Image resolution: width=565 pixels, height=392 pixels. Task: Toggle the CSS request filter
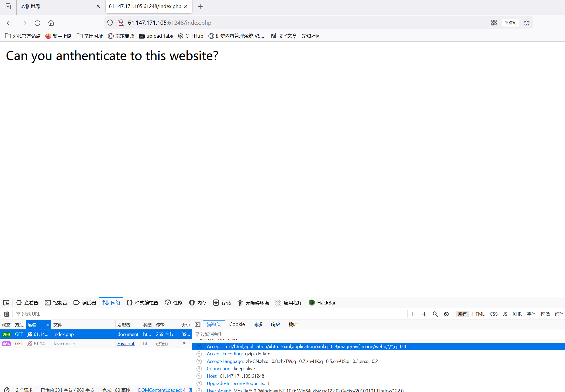[494, 314]
